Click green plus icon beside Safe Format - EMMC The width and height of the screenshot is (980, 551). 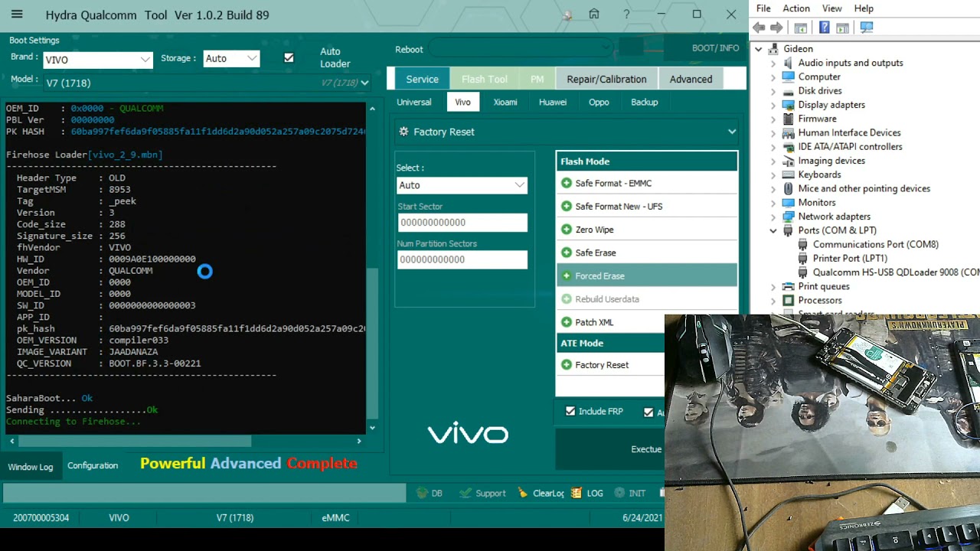[x=567, y=183]
